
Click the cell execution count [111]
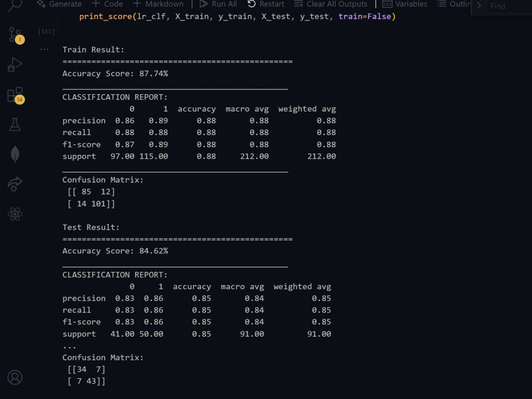point(46,31)
